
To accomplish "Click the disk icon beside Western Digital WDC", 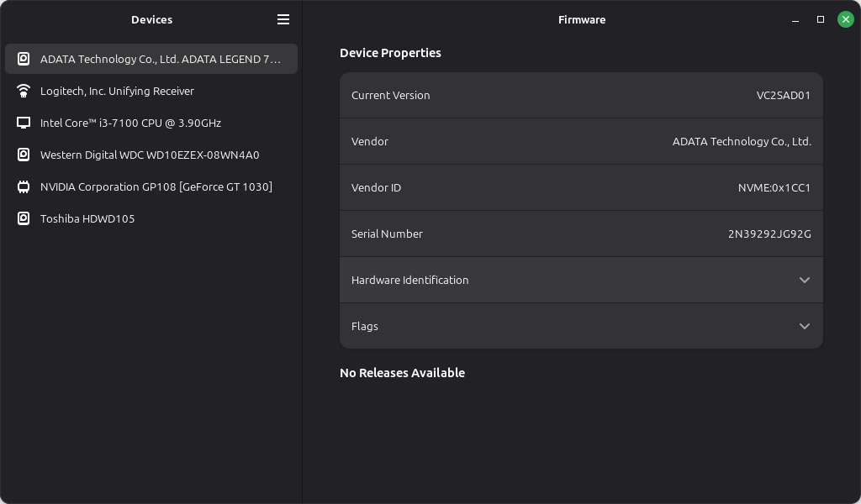I will pos(24,155).
